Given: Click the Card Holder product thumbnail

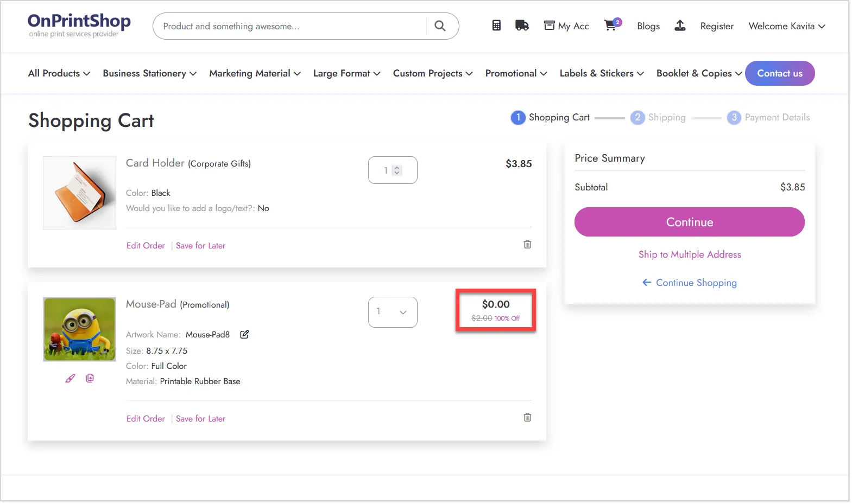Looking at the screenshot, I should [x=79, y=193].
